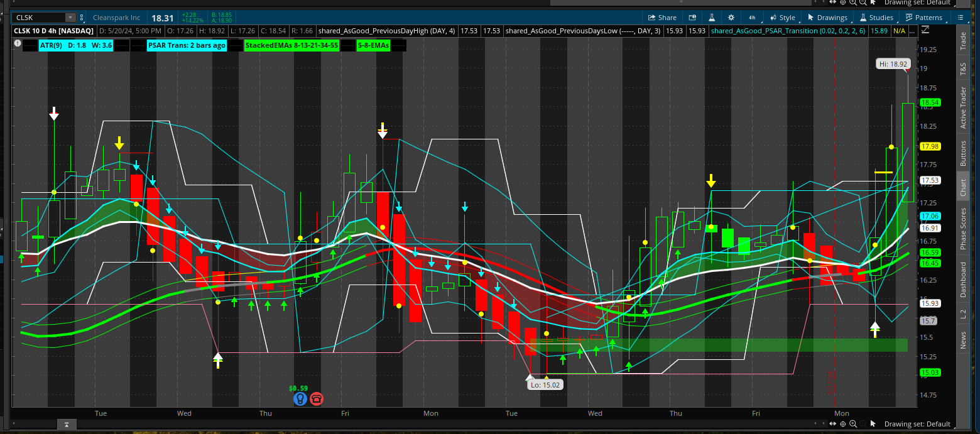The height and width of the screenshot is (434, 980).
Task: Open the Drawings menu
Action: click(827, 18)
